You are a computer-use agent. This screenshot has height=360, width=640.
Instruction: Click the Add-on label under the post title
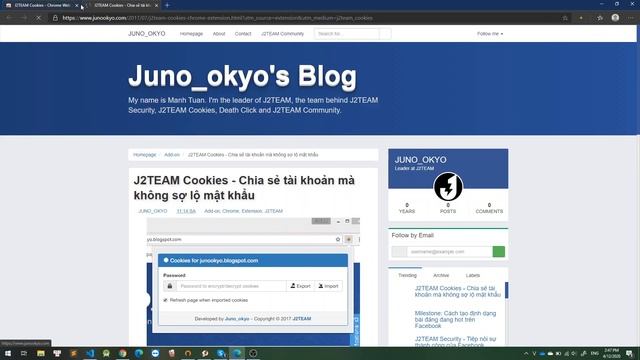[212, 211]
